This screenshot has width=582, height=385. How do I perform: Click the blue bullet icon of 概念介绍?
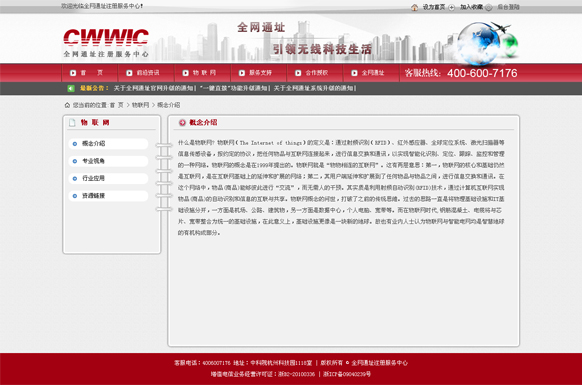click(x=75, y=144)
